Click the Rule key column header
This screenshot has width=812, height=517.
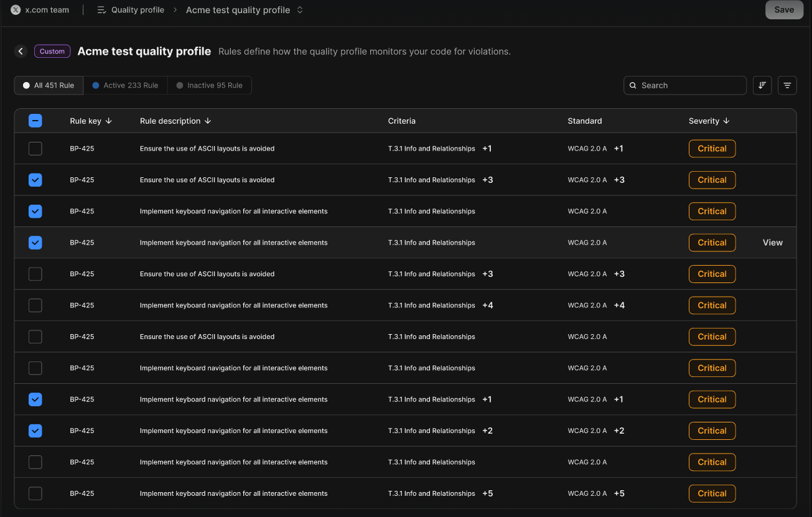[x=85, y=121]
